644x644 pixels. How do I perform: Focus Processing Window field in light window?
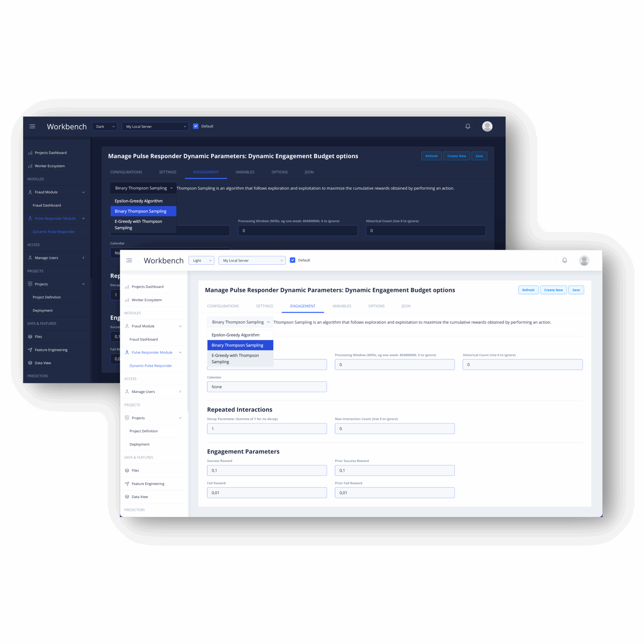pyautogui.click(x=395, y=364)
